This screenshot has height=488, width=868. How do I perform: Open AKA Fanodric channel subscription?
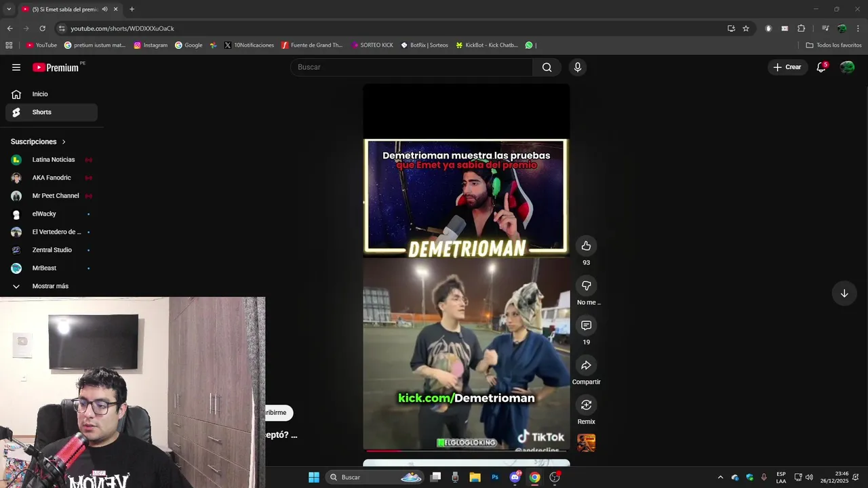52,178
